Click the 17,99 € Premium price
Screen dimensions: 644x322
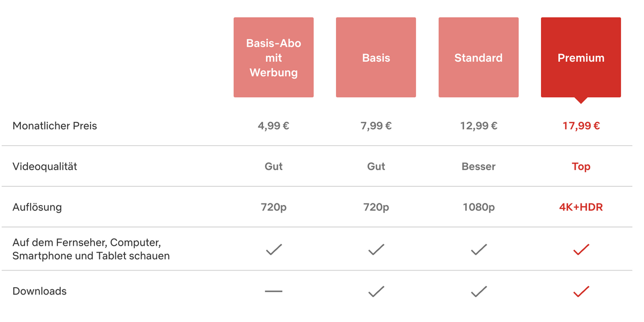pyautogui.click(x=581, y=126)
